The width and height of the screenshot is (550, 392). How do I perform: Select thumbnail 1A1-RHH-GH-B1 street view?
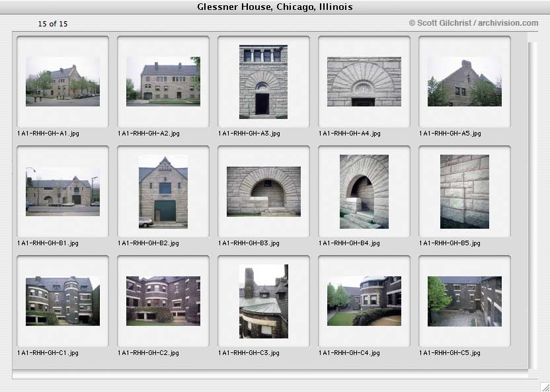63,192
